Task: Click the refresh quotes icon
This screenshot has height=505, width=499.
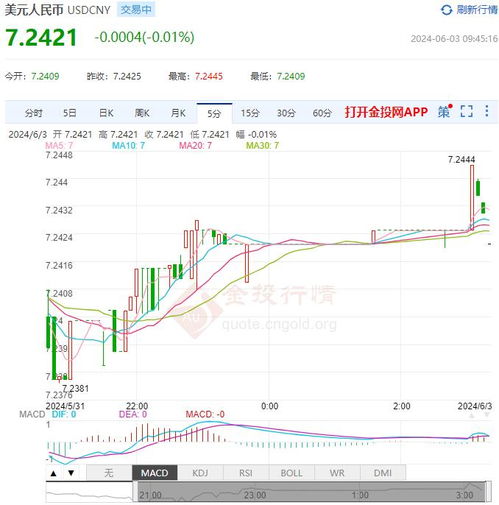Action: [x=446, y=10]
